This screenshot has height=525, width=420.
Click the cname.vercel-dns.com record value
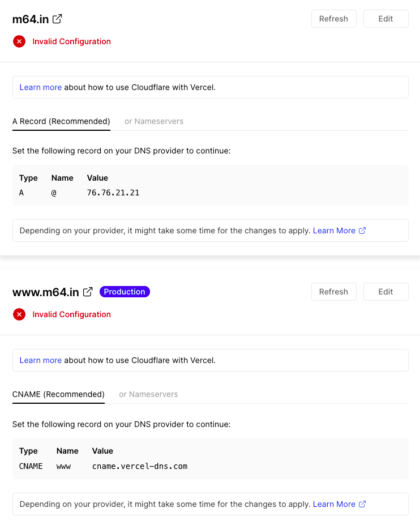(x=140, y=466)
